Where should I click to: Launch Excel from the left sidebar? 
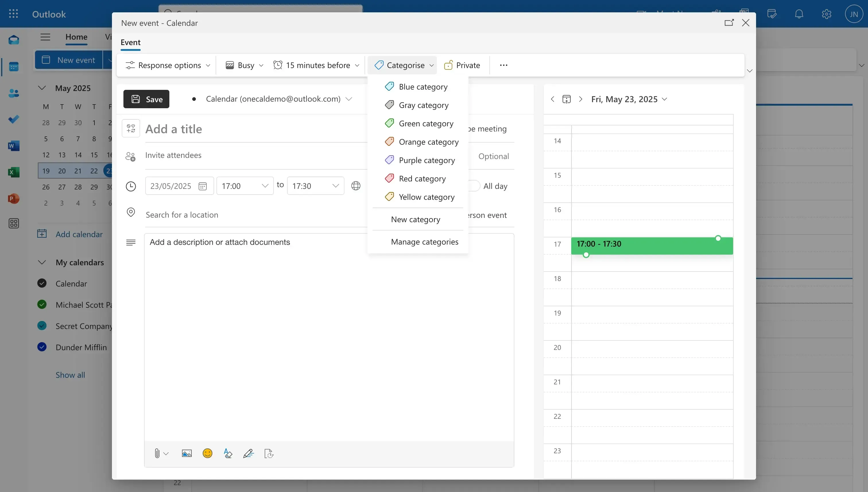click(x=13, y=172)
